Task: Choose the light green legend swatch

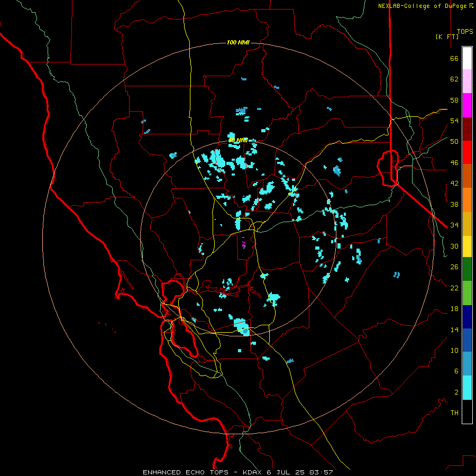Action: (467, 293)
